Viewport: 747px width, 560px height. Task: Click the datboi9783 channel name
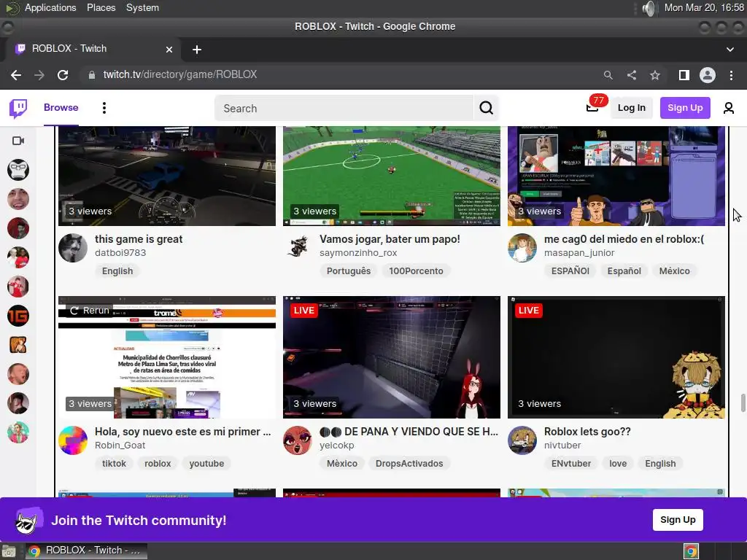pyautogui.click(x=120, y=253)
